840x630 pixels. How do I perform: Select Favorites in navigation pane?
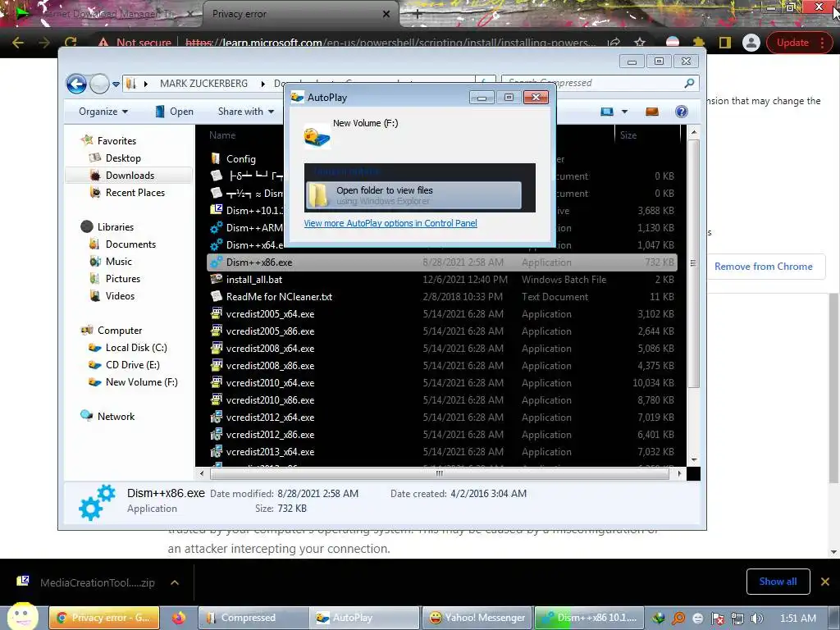tap(116, 141)
